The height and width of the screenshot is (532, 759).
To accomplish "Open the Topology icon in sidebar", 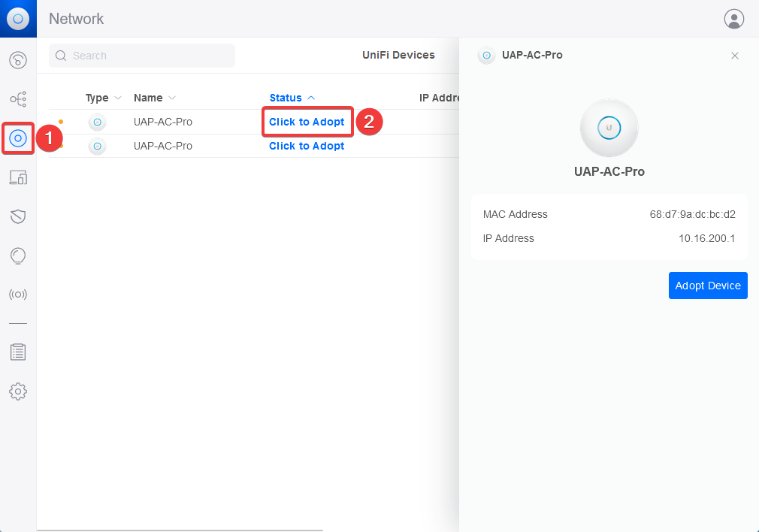I will [x=18, y=99].
